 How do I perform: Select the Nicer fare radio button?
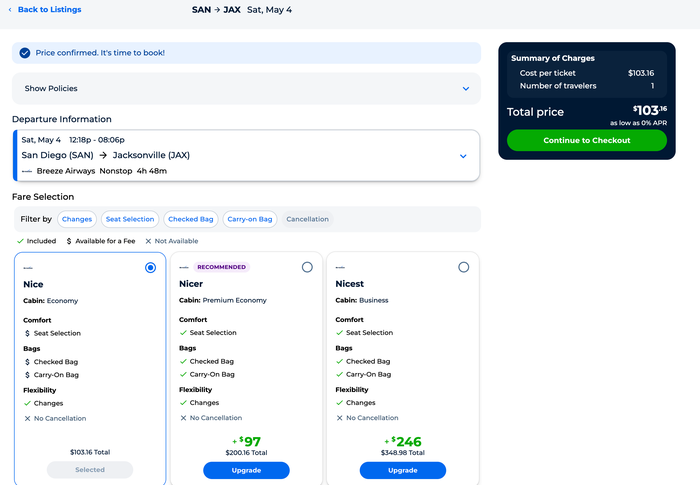(307, 267)
